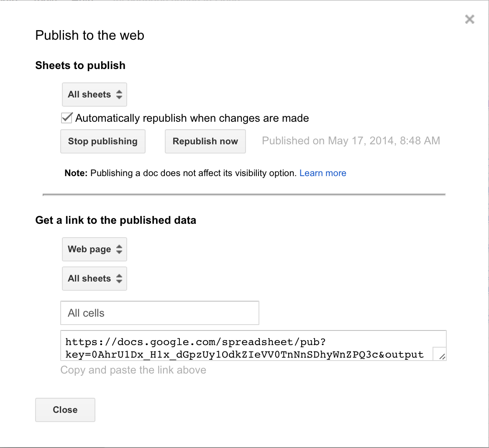Close the dialog with the X icon

(x=469, y=19)
